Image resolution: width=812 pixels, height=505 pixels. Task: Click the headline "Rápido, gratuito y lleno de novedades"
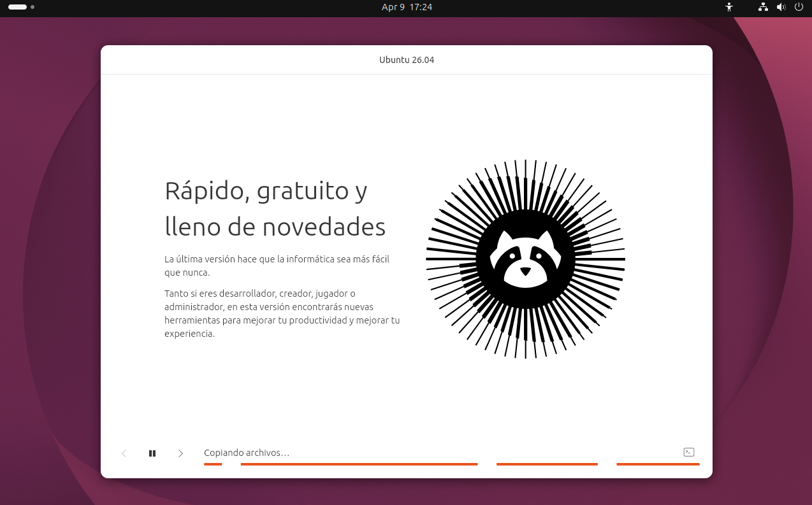pyautogui.click(x=275, y=208)
